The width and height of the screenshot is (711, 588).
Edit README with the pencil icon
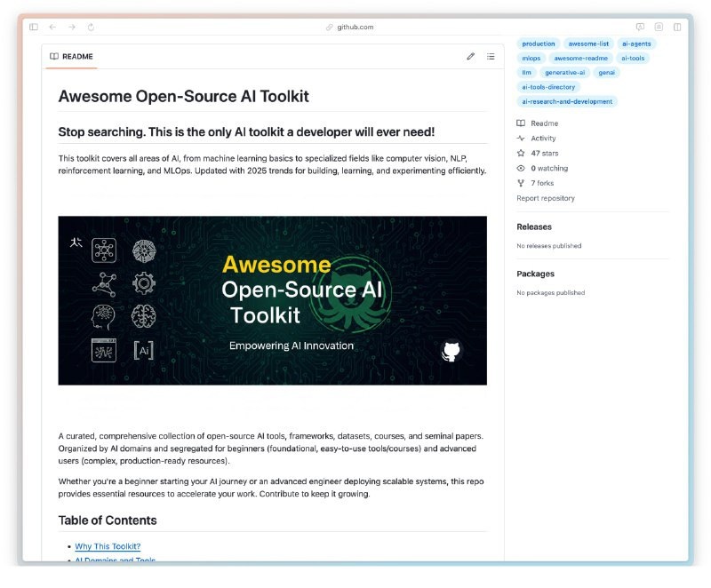(471, 56)
